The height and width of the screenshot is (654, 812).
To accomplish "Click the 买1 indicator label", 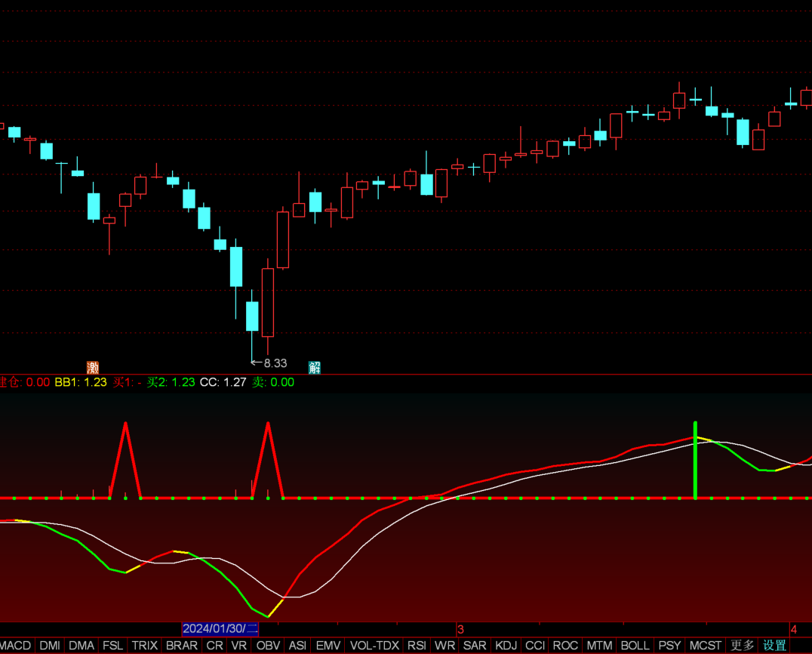I will [x=127, y=382].
